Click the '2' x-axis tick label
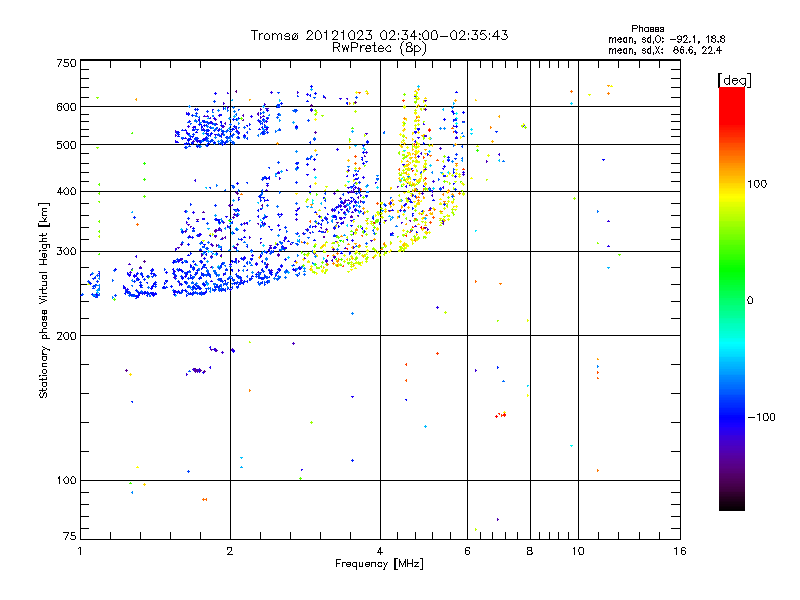Viewport: 800px width, 600px height. point(230,551)
